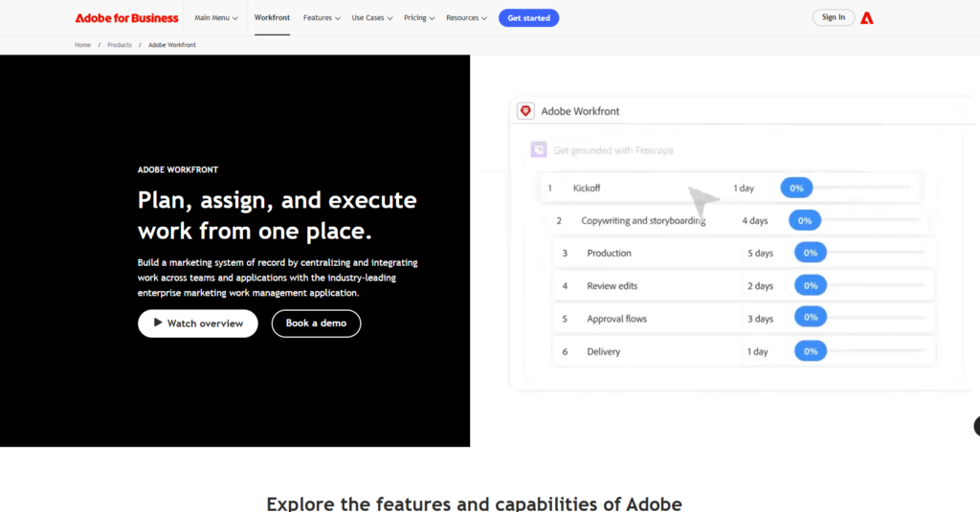This screenshot has height=512, width=980.
Task: Open the Products breadcrumb link
Action: coord(120,45)
